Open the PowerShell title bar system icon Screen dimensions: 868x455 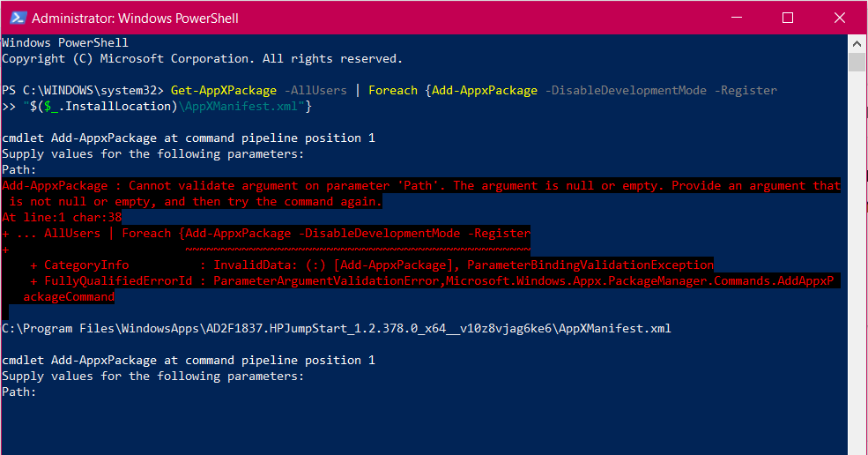[18, 18]
